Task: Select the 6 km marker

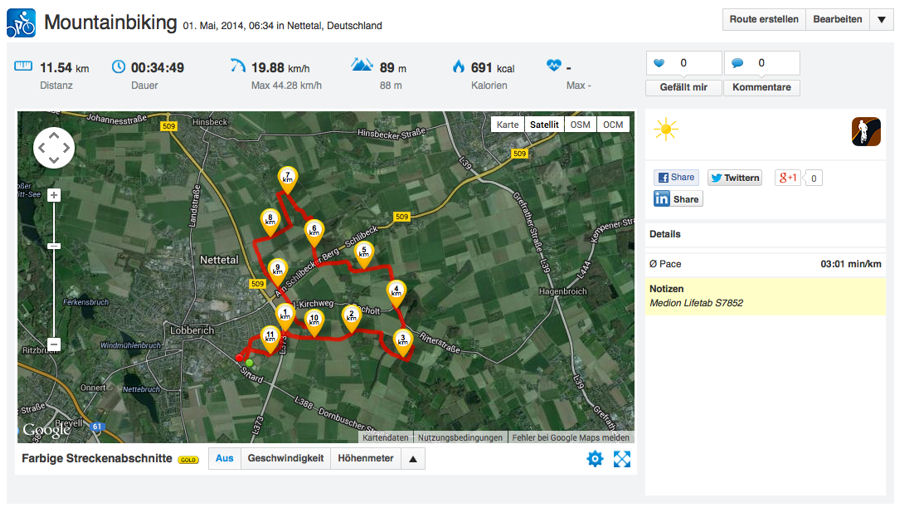Action: [314, 234]
